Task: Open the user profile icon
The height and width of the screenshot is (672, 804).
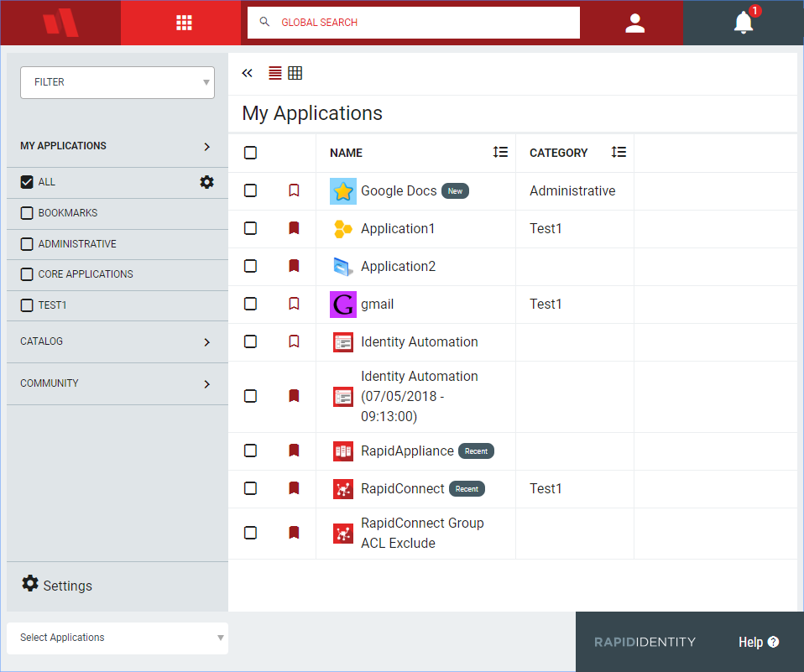Action: tap(634, 23)
